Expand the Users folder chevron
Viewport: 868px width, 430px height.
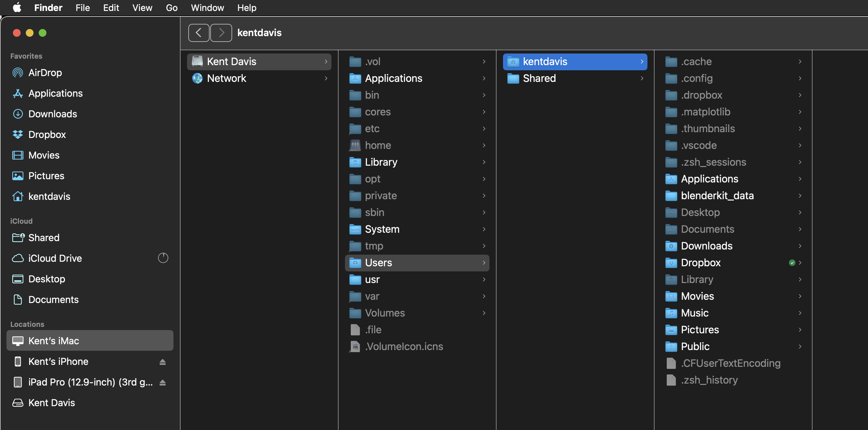(x=484, y=263)
